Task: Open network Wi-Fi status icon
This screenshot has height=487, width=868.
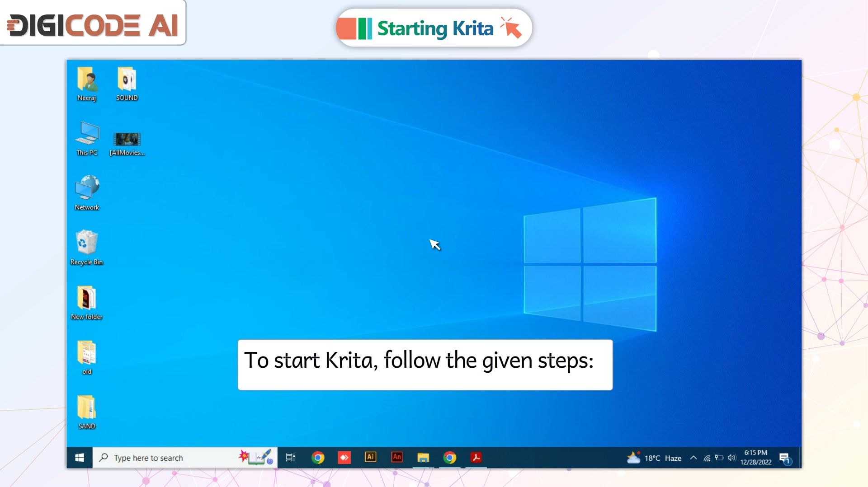Action: pyautogui.click(x=707, y=458)
